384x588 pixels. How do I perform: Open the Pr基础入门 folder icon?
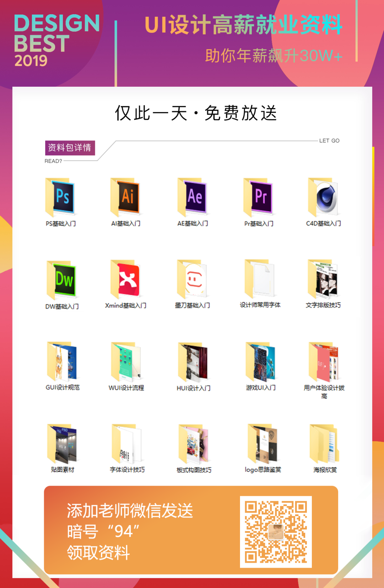(258, 197)
